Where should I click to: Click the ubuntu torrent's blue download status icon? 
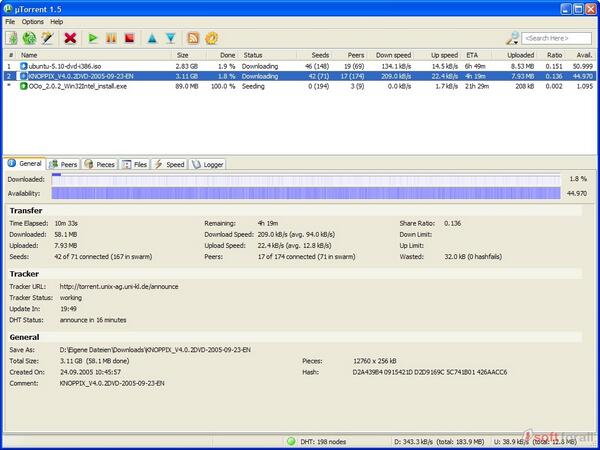point(24,66)
